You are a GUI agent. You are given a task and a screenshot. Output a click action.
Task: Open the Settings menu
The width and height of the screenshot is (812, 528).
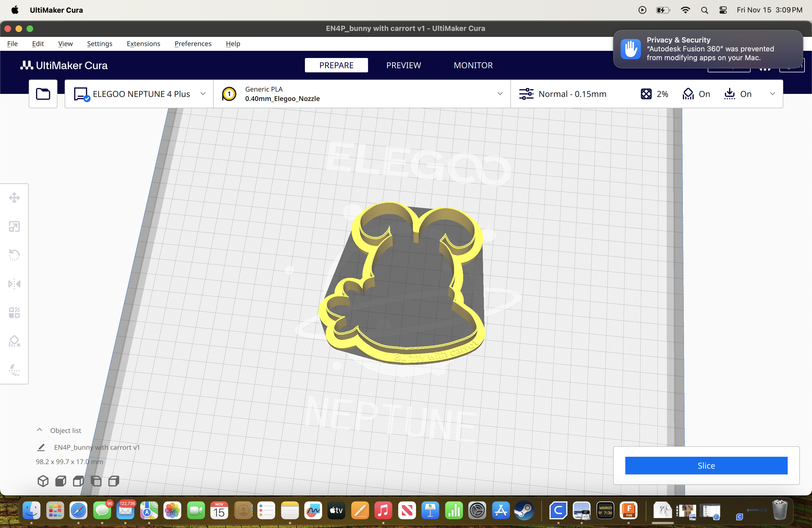(100, 44)
